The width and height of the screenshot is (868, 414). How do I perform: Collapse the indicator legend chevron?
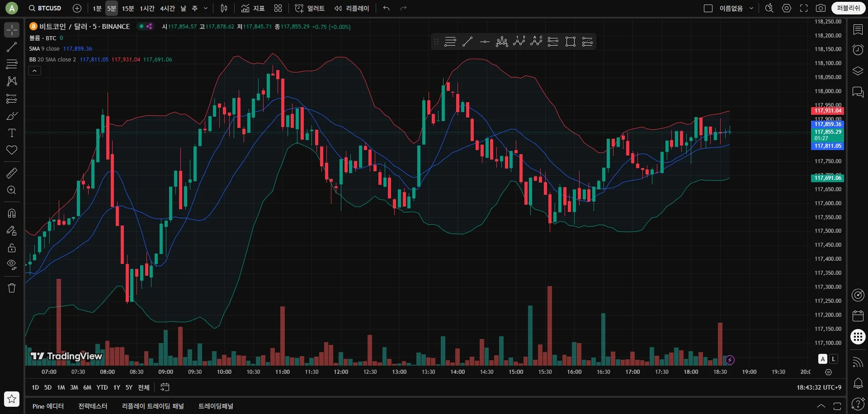click(x=35, y=71)
